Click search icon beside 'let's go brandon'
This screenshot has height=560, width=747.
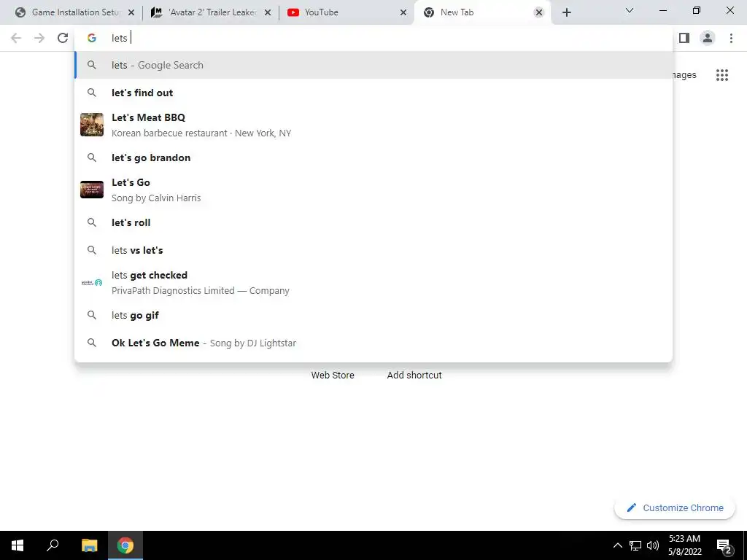tap(91, 157)
